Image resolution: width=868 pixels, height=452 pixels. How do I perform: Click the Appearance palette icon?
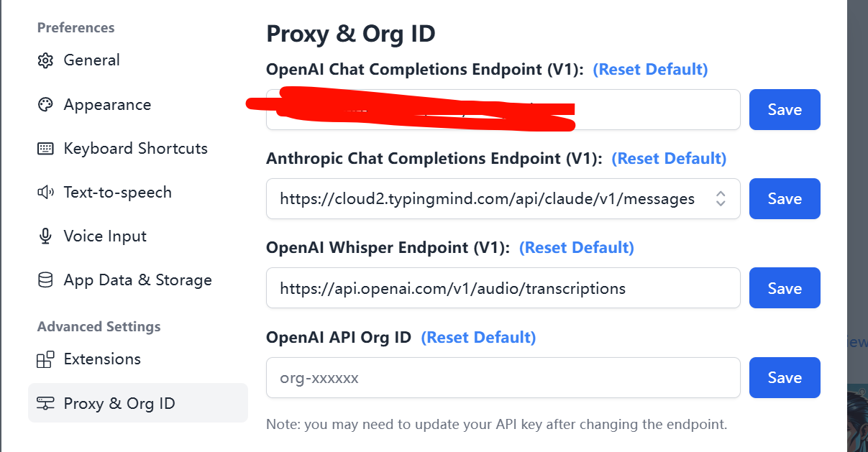tap(45, 105)
